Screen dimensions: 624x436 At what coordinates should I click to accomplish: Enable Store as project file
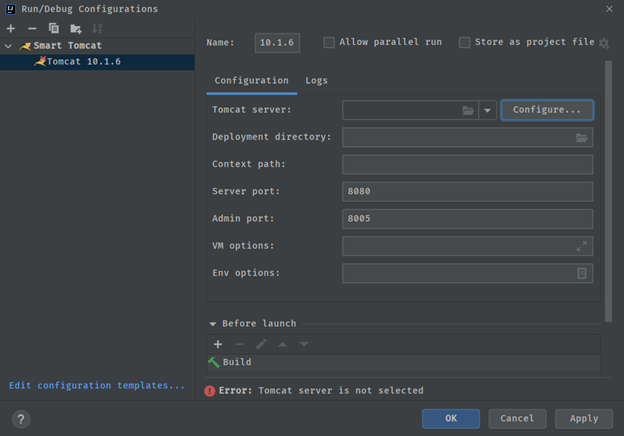coord(464,43)
